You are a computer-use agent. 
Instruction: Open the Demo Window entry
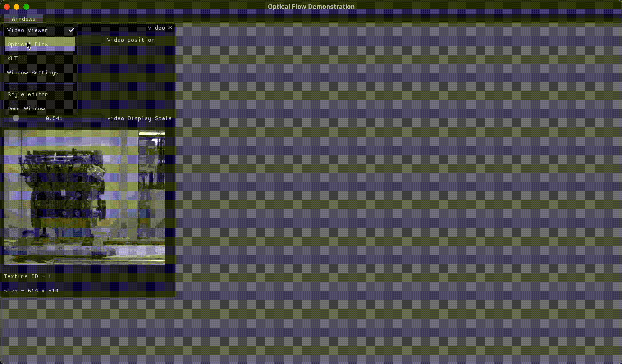click(26, 109)
